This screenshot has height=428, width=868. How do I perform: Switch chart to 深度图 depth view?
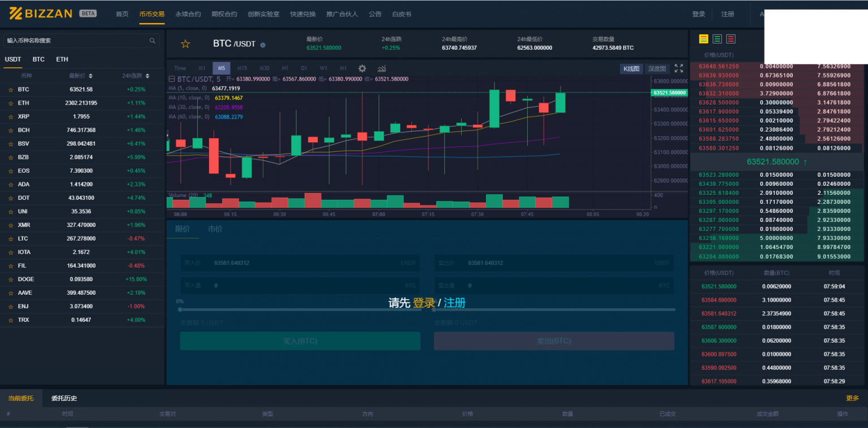[657, 69]
